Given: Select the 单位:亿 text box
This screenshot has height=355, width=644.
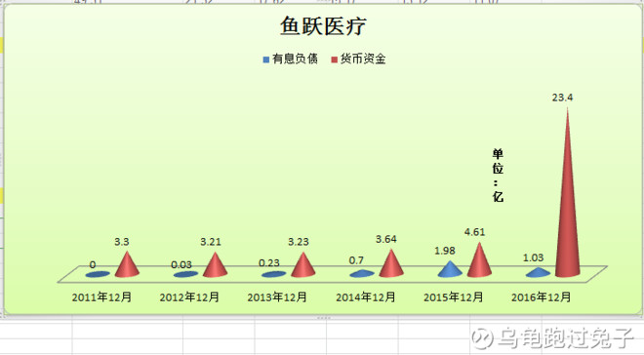Looking at the screenshot, I should tap(498, 176).
